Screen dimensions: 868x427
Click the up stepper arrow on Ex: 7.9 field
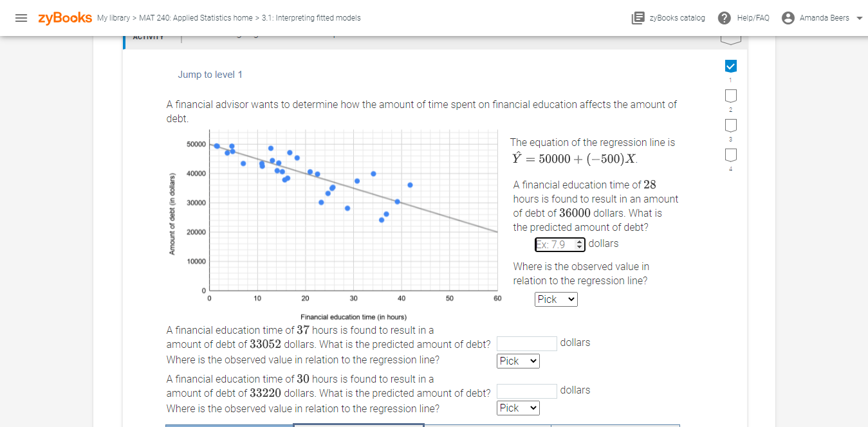point(579,241)
